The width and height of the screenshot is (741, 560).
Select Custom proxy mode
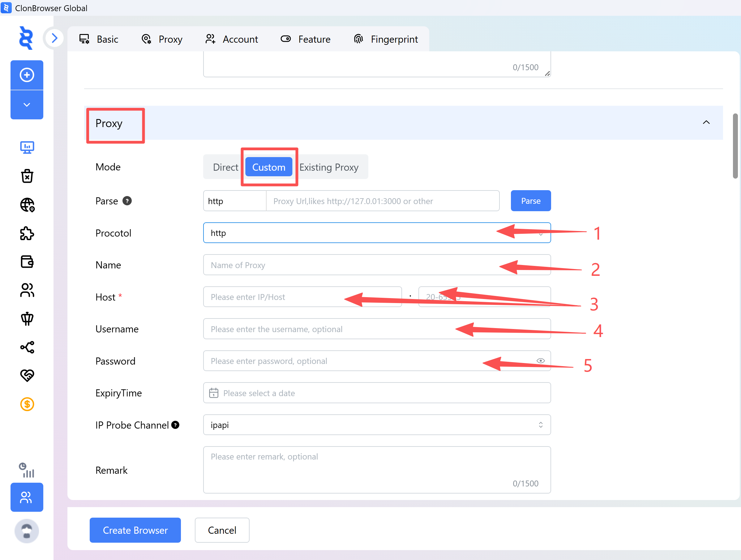click(269, 167)
